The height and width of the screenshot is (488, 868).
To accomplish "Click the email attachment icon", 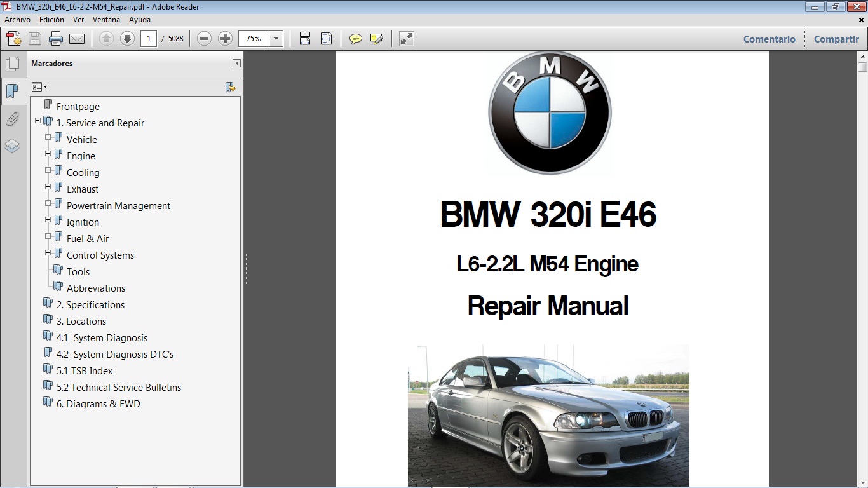I will pos(76,39).
